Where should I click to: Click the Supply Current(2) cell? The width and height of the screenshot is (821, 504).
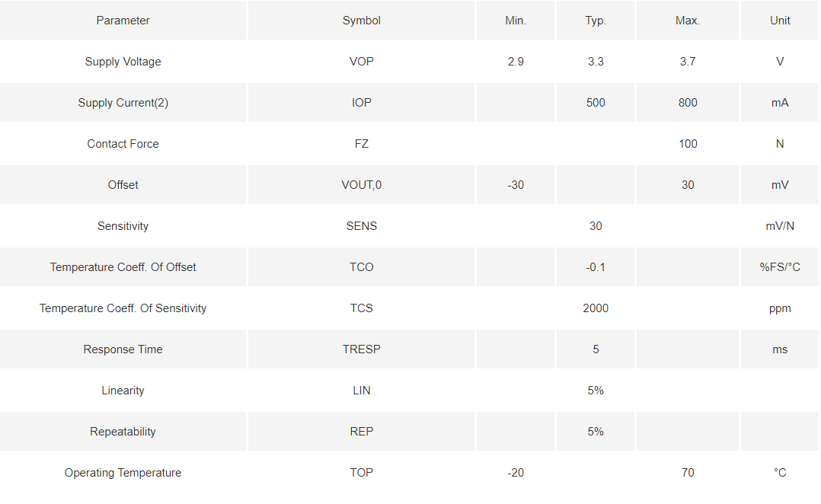coord(123,103)
